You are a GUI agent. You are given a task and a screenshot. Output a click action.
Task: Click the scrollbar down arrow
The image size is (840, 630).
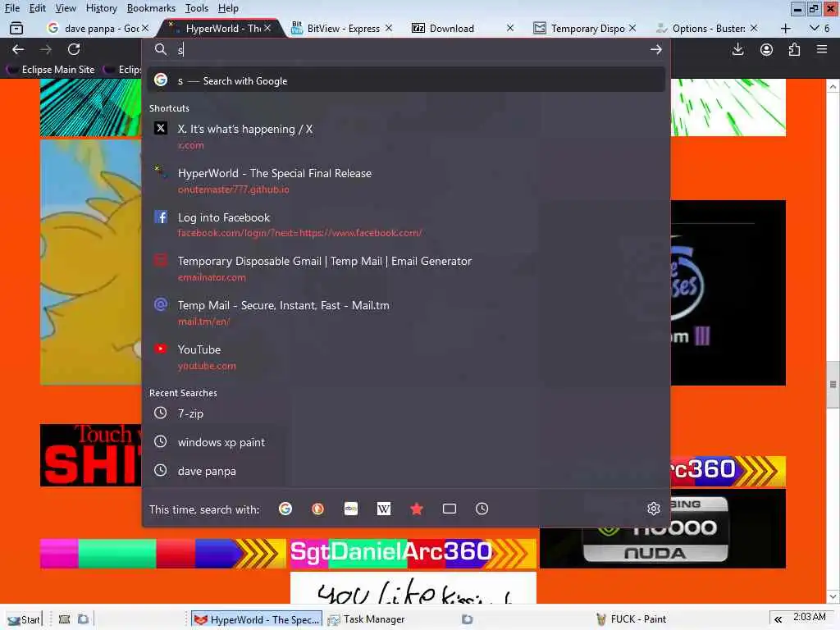833,596
